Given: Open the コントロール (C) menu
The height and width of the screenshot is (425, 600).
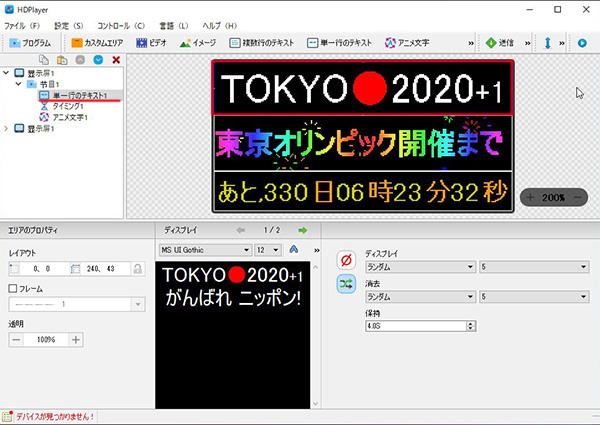Looking at the screenshot, I should pyautogui.click(x=121, y=26).
